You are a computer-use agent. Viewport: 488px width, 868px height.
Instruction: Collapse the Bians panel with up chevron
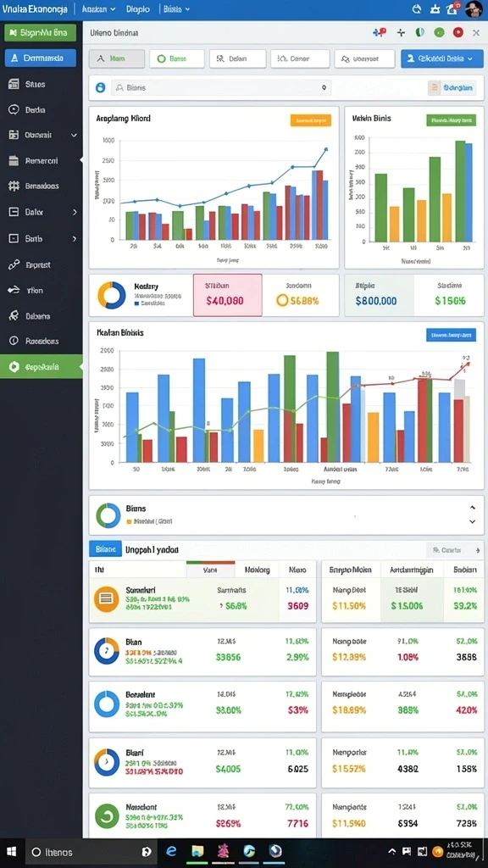click(473, 507)
